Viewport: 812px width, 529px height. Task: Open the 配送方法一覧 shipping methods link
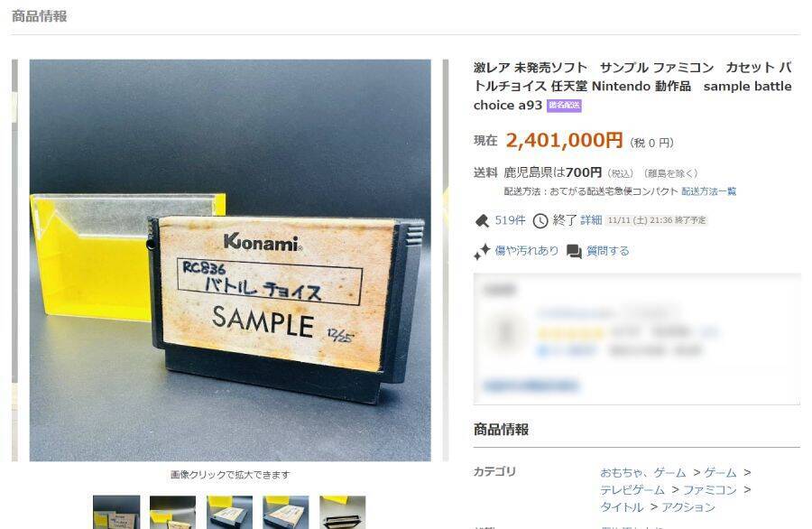coord(708,191)
